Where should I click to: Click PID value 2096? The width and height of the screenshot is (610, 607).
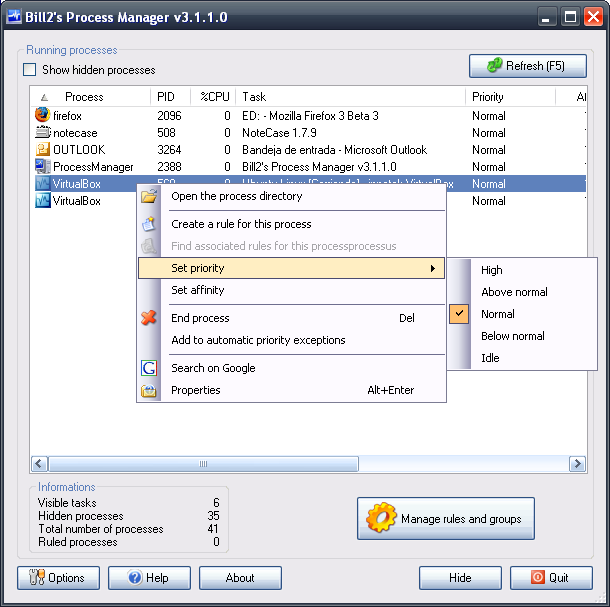169,116
